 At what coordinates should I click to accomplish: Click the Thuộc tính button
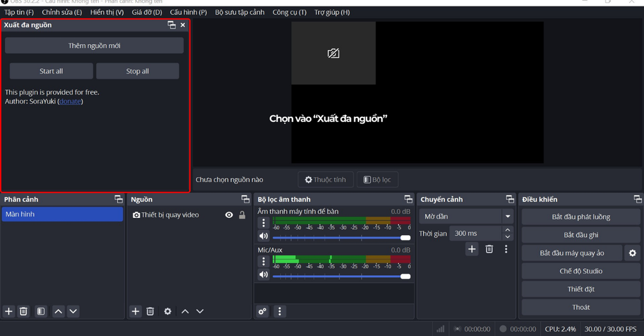coord(325,180)
